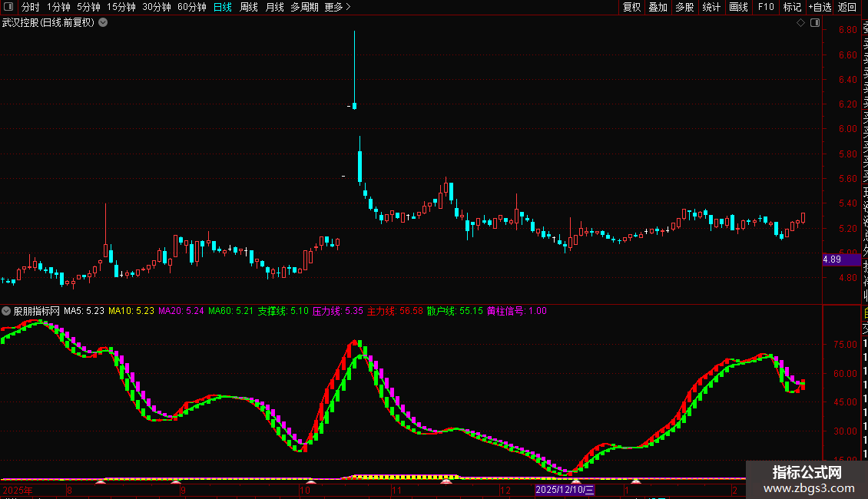
Task: Click the 叠加 overlay button
Action: coord(658,7)
